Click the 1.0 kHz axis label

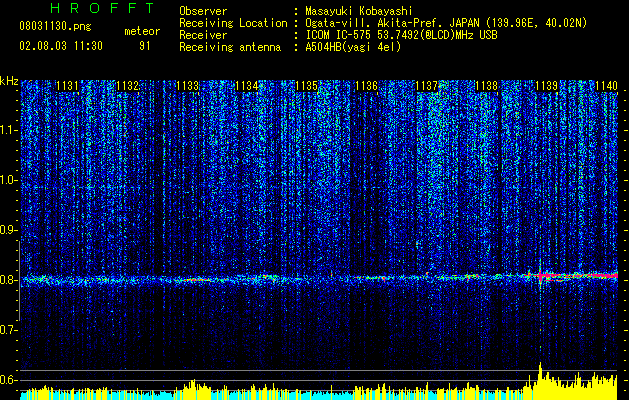[x=9, y=181]
